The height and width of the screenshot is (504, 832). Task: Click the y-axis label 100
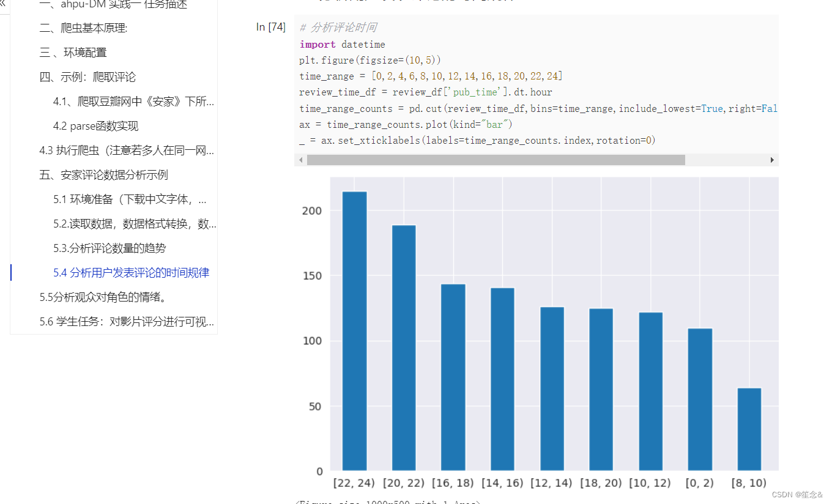click(x=311, y=341)
